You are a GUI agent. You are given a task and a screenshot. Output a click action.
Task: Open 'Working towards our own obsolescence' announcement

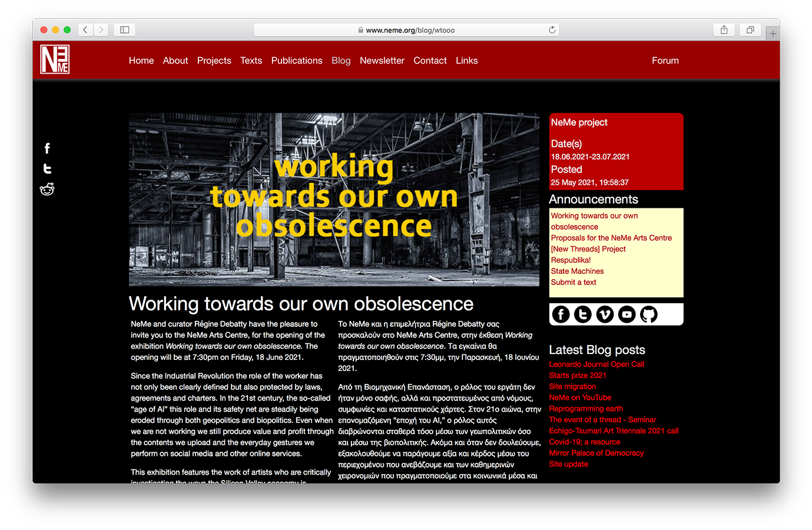tap(594, 221)
